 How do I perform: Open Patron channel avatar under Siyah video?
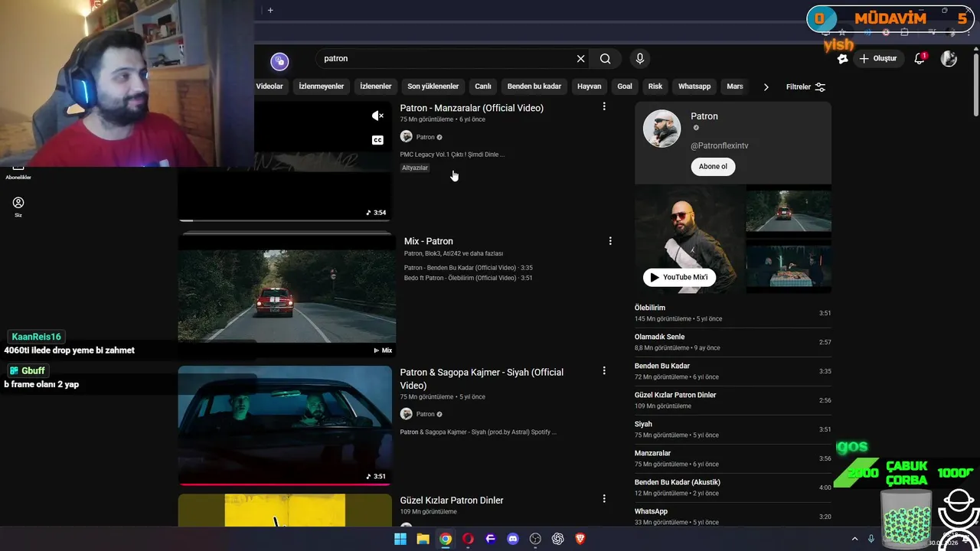click(407, 414)
